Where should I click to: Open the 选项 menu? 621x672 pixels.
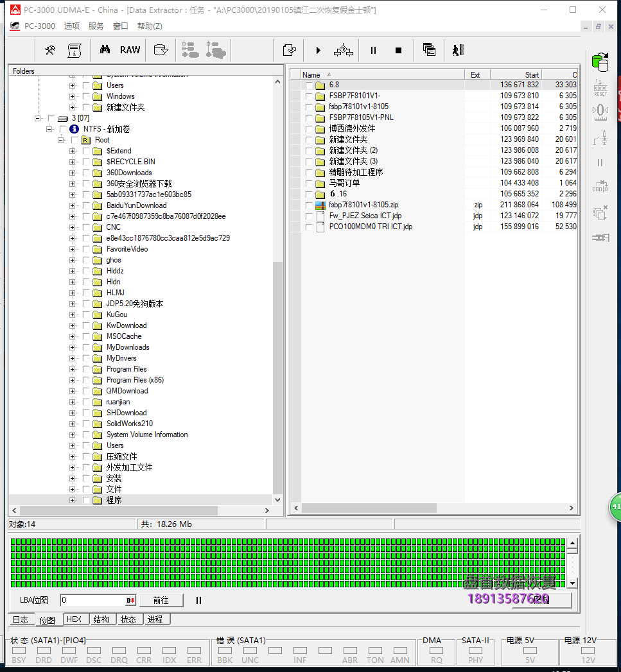(72, 26)
